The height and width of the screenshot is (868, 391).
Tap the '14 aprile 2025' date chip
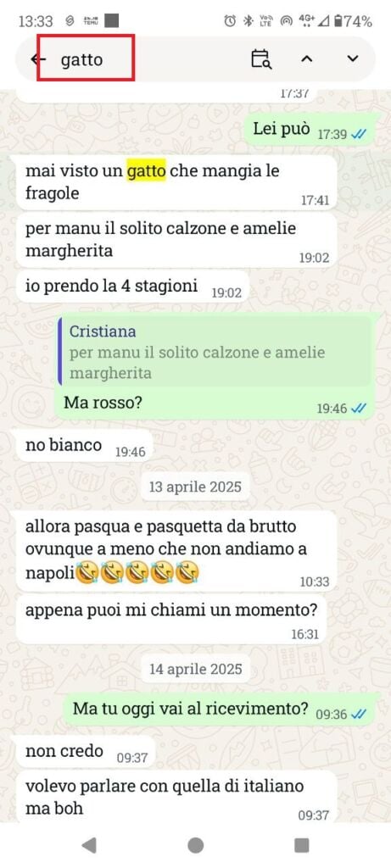pyautogui.click(x=195, y=669)
